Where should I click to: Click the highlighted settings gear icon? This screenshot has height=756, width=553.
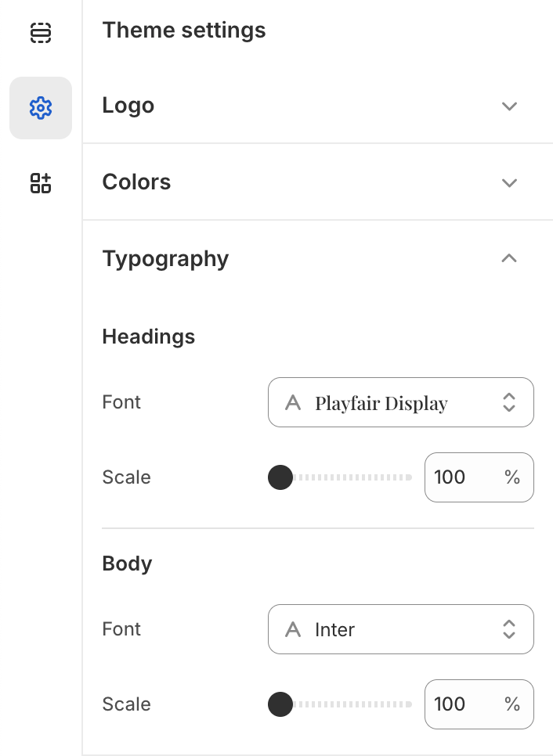[x=41, y=108]
